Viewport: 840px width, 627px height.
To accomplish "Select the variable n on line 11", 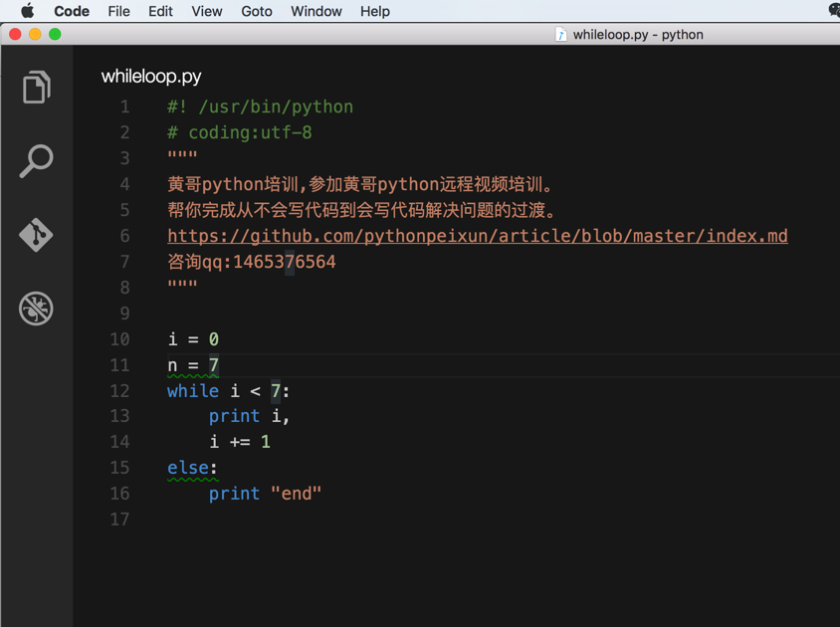I will [171, 364].
